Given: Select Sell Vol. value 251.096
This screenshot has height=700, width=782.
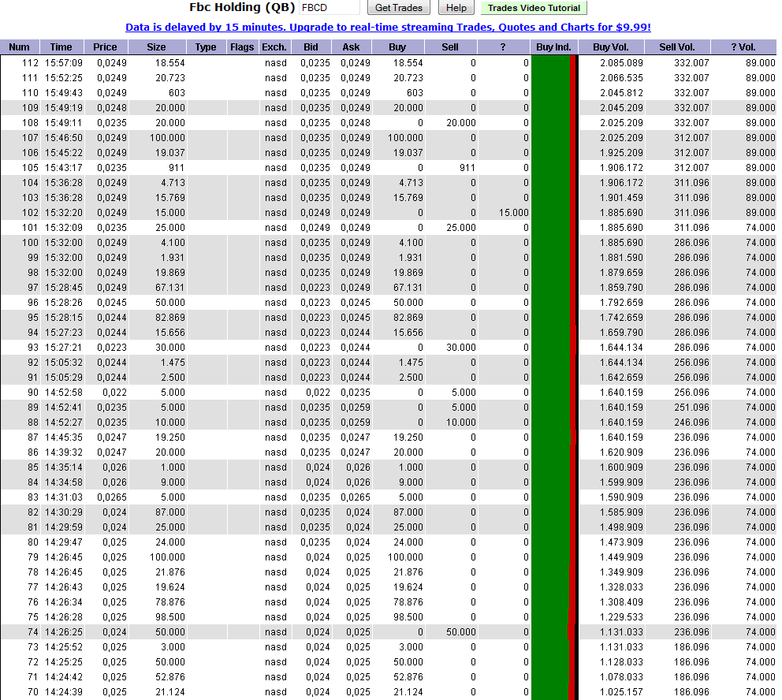Looking at the screenshot, I should point(691,407).
